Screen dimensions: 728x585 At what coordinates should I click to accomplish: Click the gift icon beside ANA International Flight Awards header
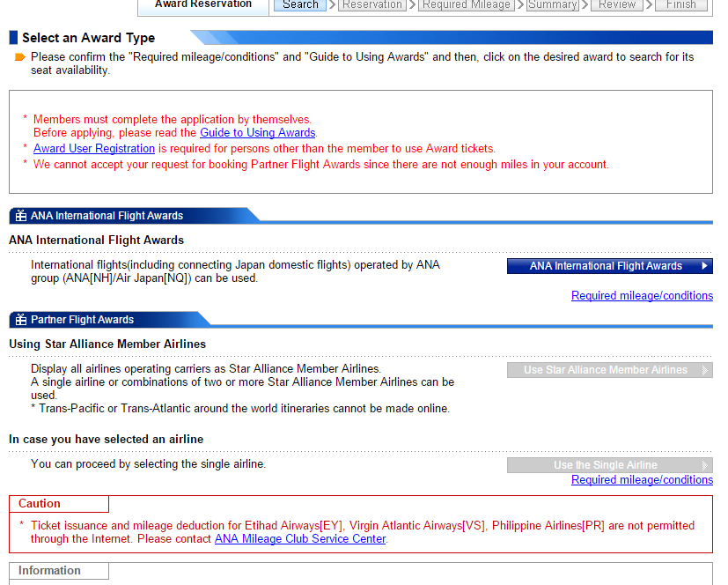[21, 216]
